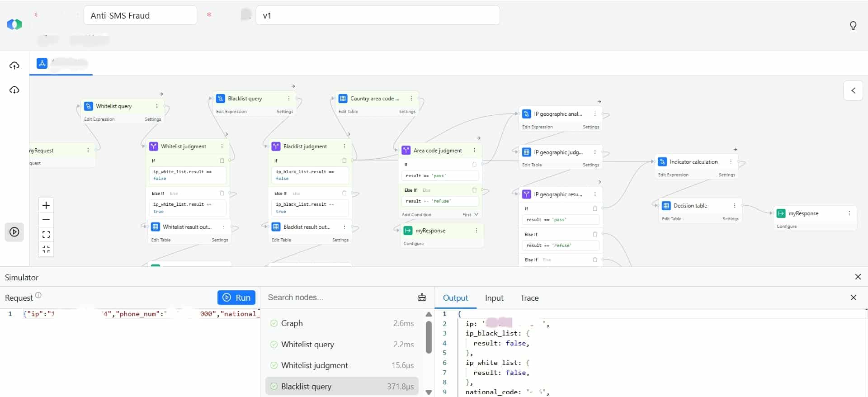Run the simulator request
868x397 pixels.
point(236,298)
